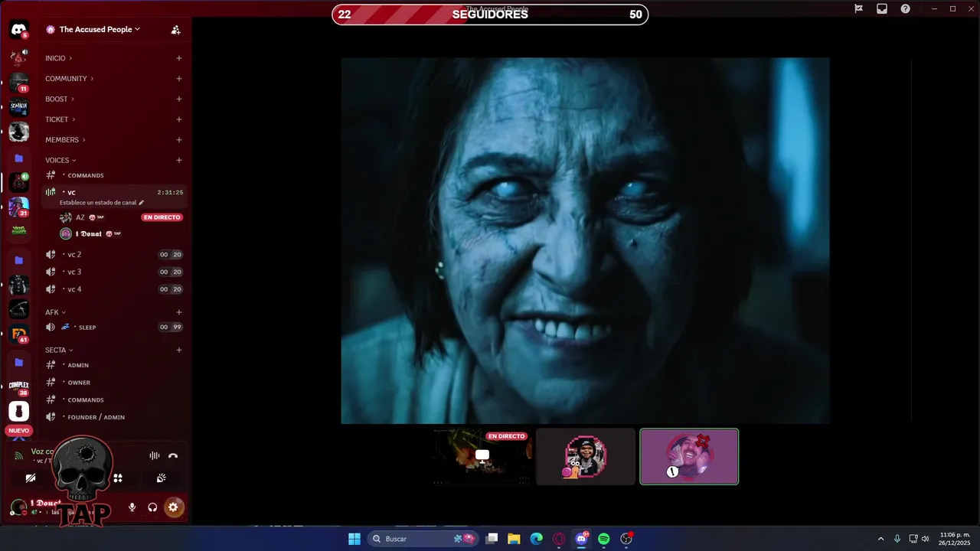
Task: Open the Windows Start menu
Action: click(354, 539)
